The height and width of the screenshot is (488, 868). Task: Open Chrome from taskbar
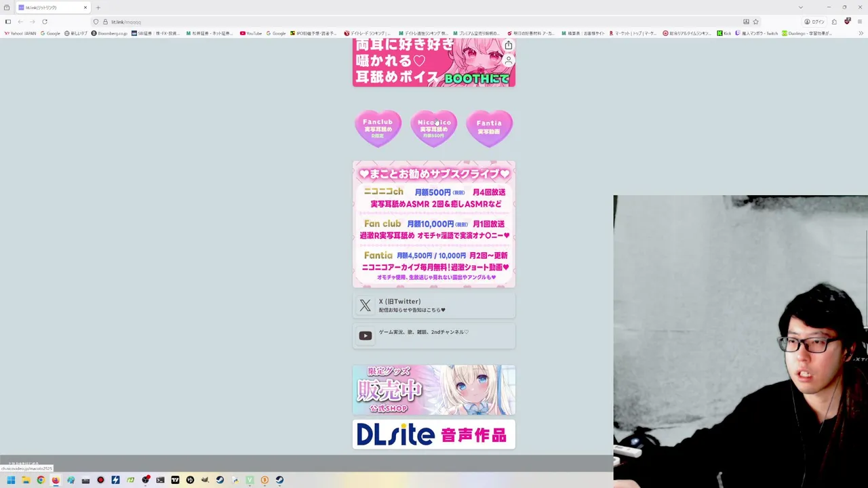(41, 480)
